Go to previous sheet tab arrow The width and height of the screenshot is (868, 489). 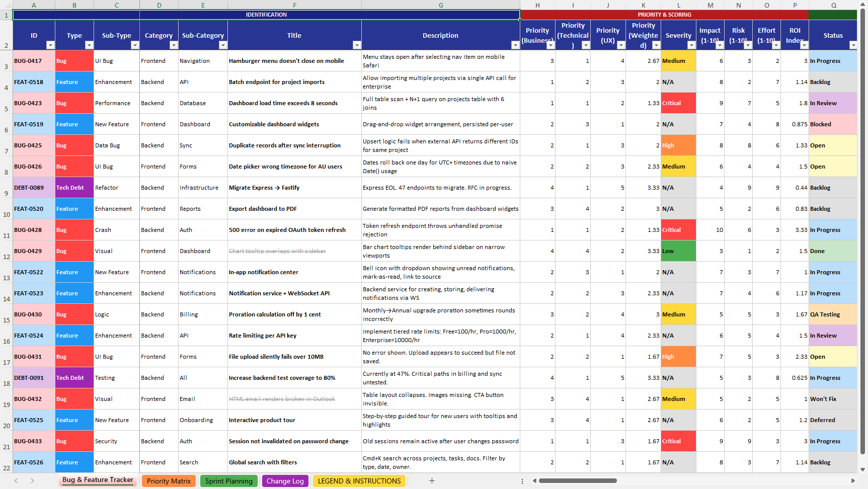(16, 481)
